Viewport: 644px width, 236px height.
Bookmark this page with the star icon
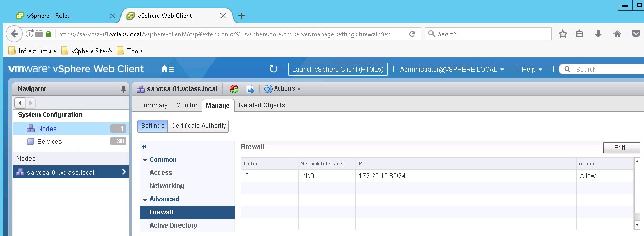pos(562,34)
